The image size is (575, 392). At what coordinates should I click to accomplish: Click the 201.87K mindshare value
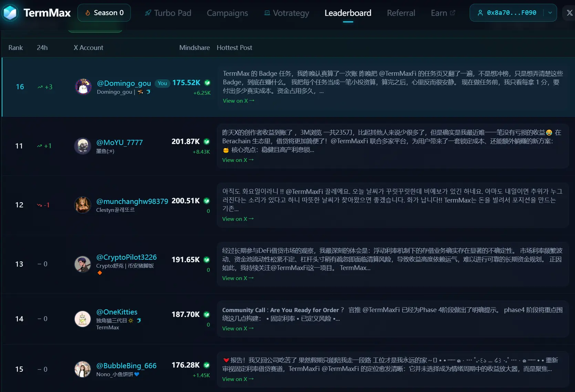pyautogui.click(x=186, y=142)
